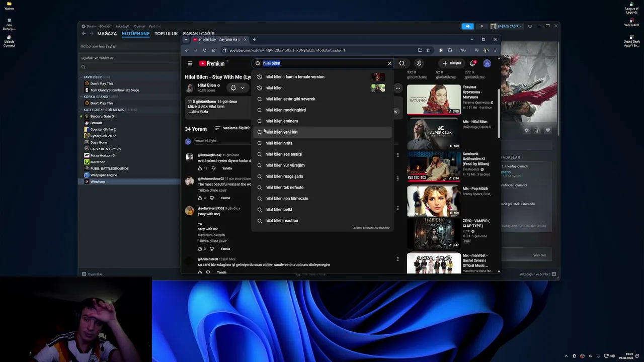This screenshot has width=644, height=362.
Task: Expand comment with "Devamını okuyun"
Action: click(x=211, y=235)
